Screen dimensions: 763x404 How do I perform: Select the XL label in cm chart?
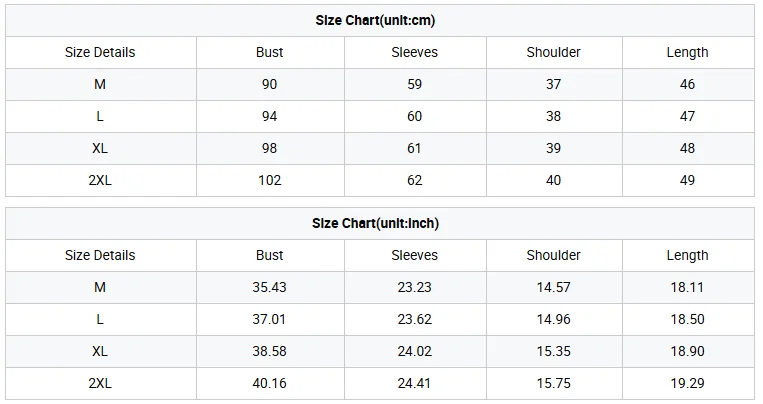tap(100, 148)
